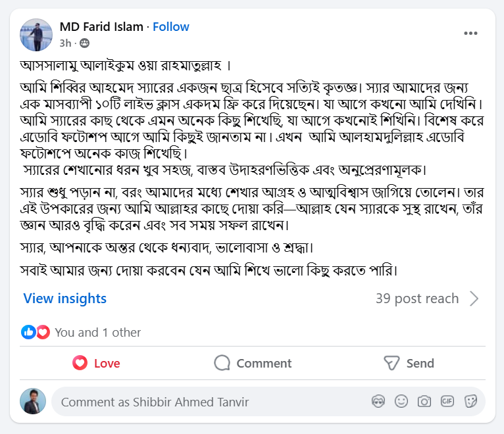Open the emoji picker in comment box
The height and width of the screenshot is (434, 504).
pos(401,401)
